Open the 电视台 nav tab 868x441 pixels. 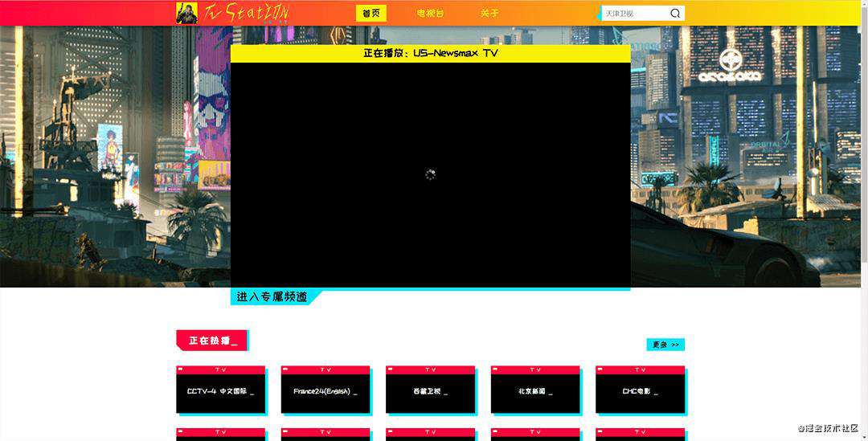pyautogui.click(x=430, y=14)
